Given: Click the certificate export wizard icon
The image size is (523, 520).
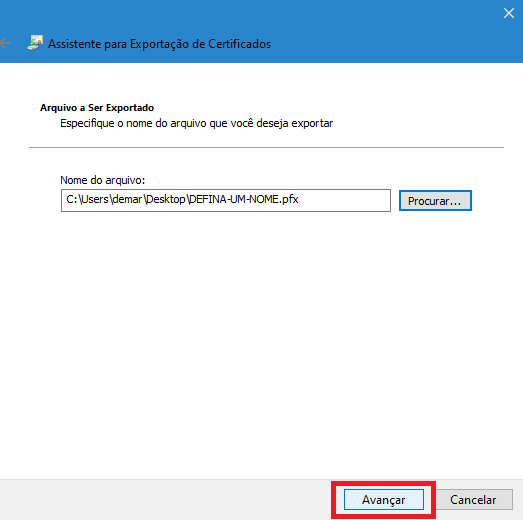Looking at the screenshot, I should [x=35, y=43].
